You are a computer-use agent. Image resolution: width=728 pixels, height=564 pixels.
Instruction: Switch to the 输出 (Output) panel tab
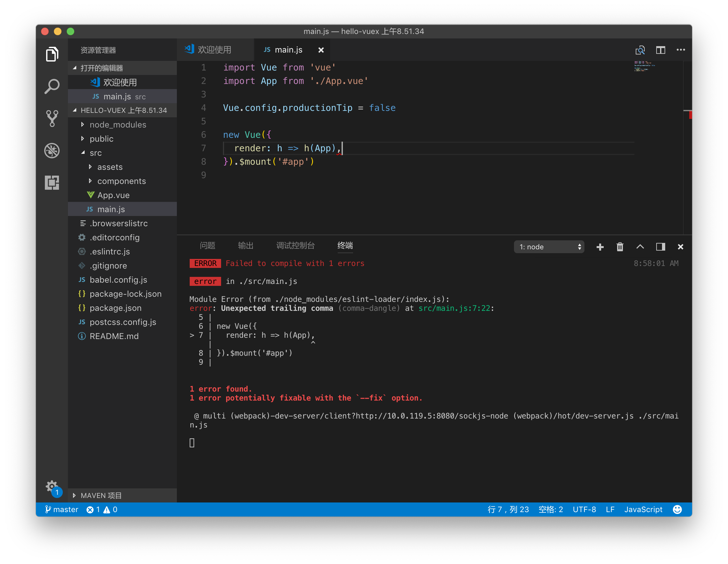click(246, 246)
